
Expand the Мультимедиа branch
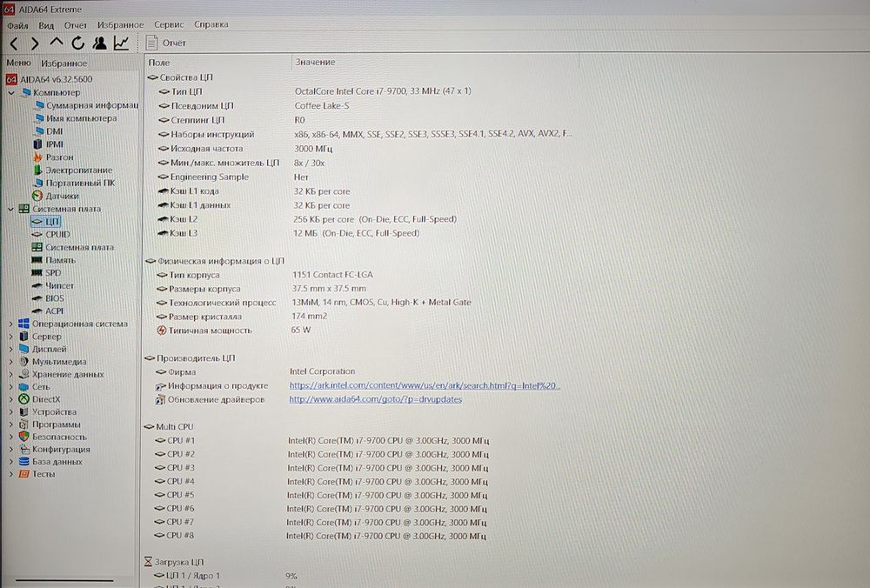click(x=10, y=362)
